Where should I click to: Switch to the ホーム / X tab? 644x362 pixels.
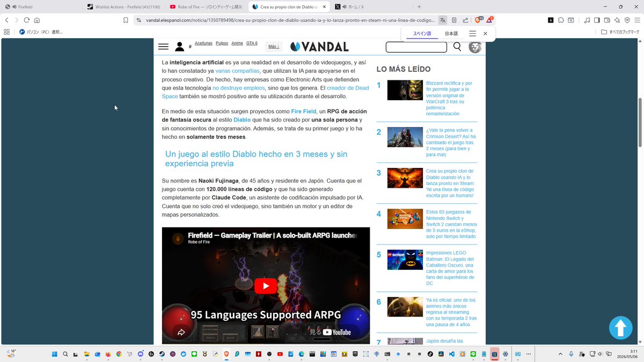pos(370,6)
